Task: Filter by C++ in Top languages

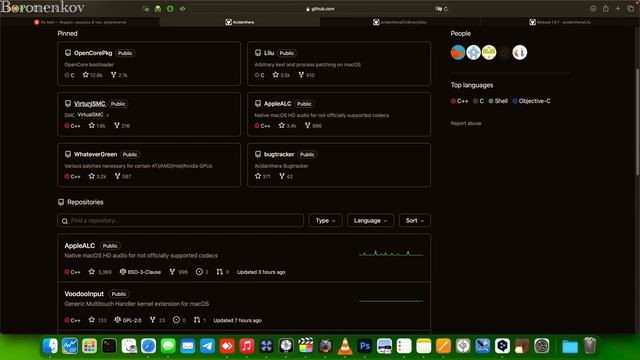Action: tap(460, 101)
